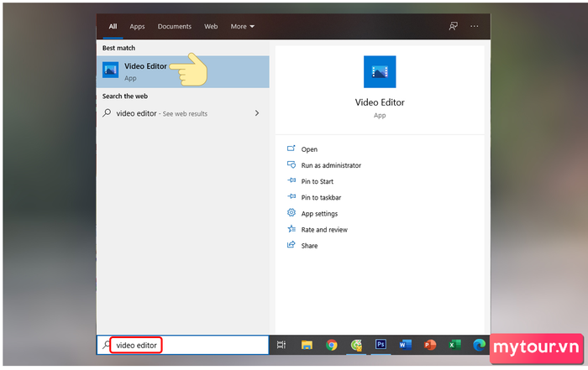Switch to the Web tab
Screen dimensions: 588x370
(x=211, y=26)
